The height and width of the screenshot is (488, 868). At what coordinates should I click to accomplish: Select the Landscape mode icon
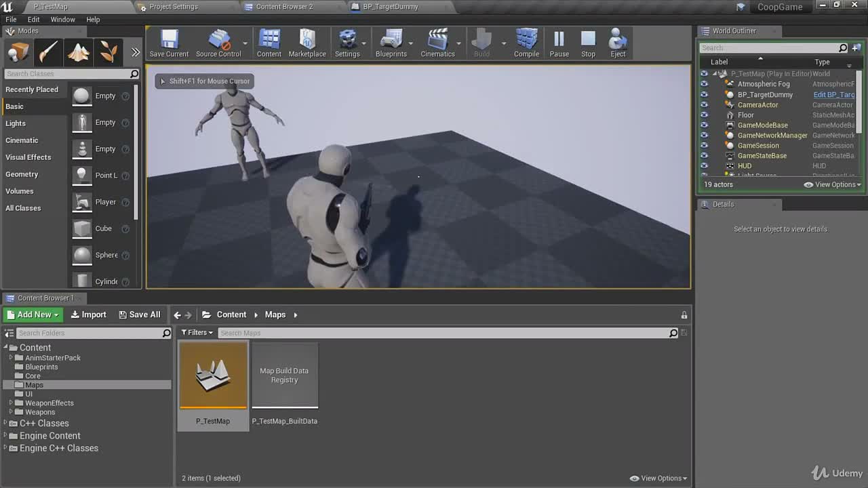(79, 52)
